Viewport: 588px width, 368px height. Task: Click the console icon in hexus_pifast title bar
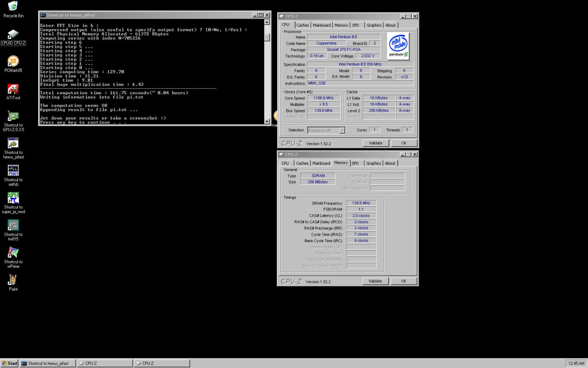43,15
